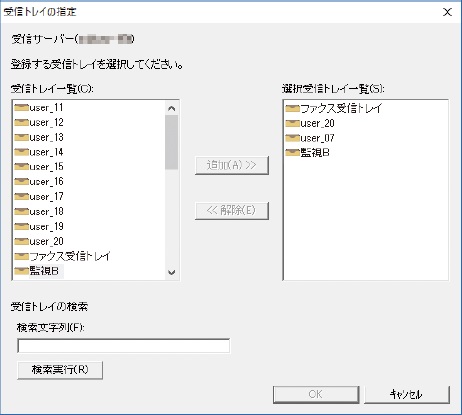Click ファクス受信トレイ folder icon in left list
Image resolution: width=462 pixels, height=415 pixels.
point(22,256)
